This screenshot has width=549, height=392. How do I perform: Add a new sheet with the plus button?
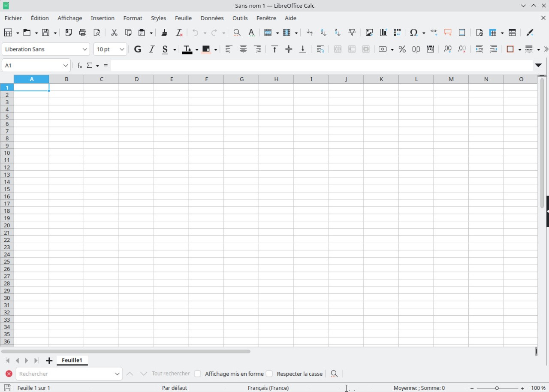(x=49, y=360)
